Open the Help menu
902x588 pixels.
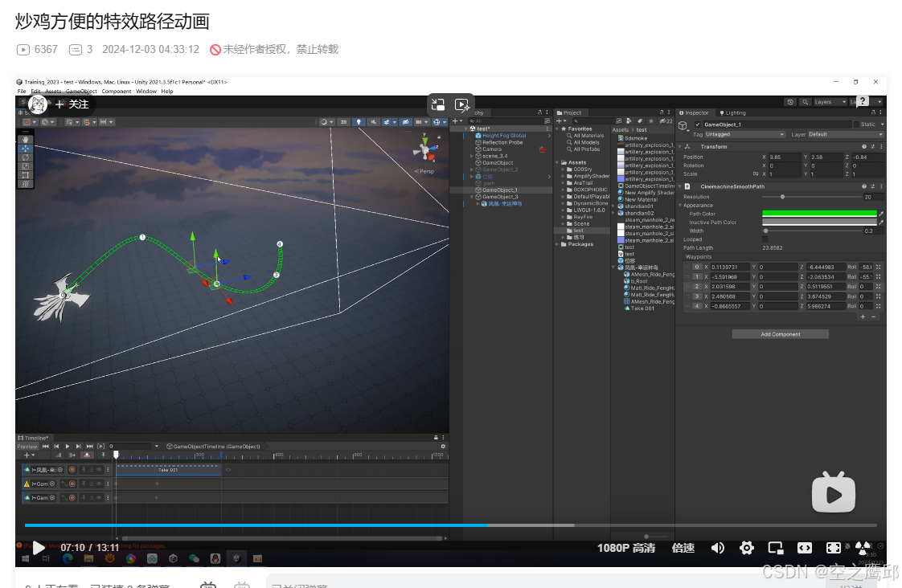click(167, 92)
